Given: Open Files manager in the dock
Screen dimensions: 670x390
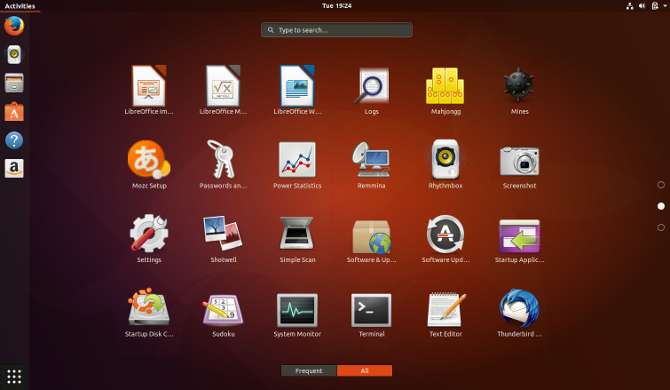Looking at the screenshot, I should coord(14,83).
